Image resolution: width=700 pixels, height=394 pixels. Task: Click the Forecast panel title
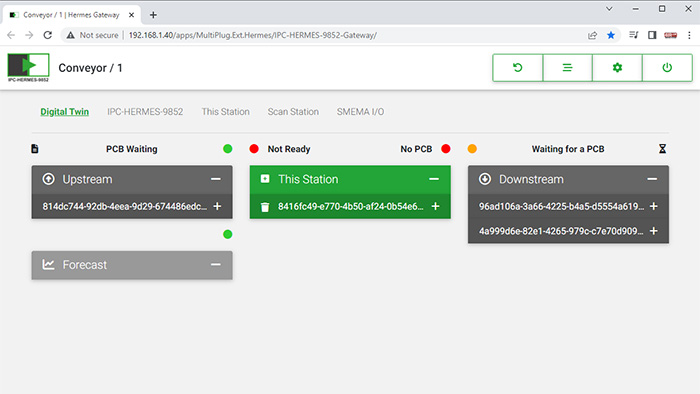(85, 265)
